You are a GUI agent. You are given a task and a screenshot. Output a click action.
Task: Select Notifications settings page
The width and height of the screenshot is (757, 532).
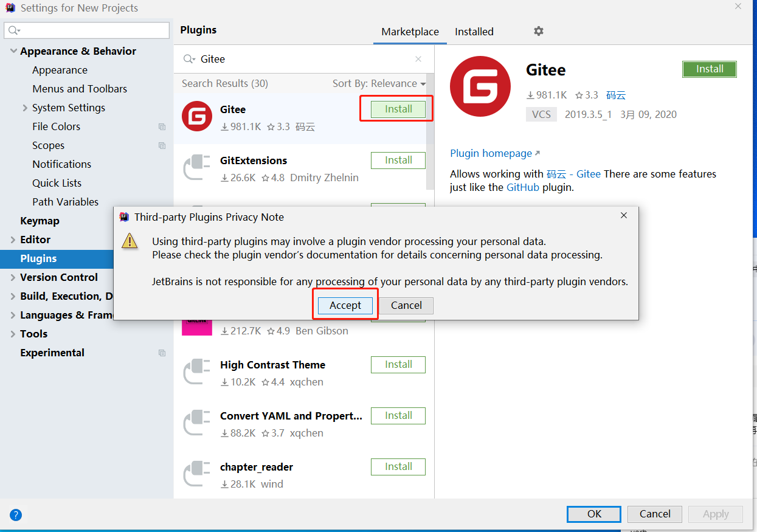[61, 164]
